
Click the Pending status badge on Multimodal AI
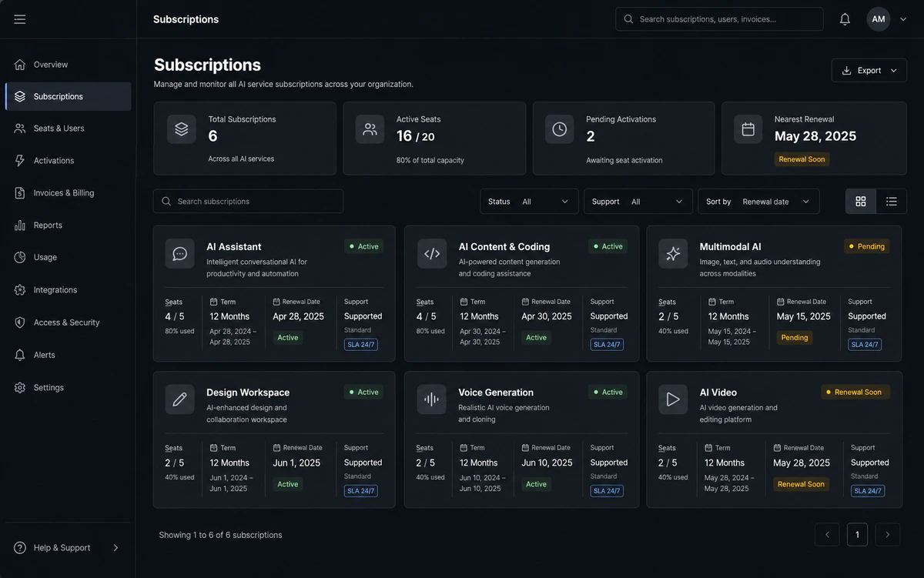click(x=866, y=246)
